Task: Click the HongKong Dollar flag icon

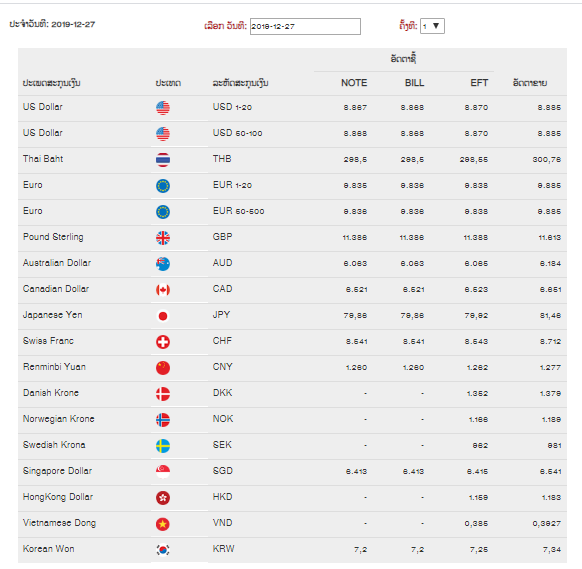Action: tap(163, 498)
